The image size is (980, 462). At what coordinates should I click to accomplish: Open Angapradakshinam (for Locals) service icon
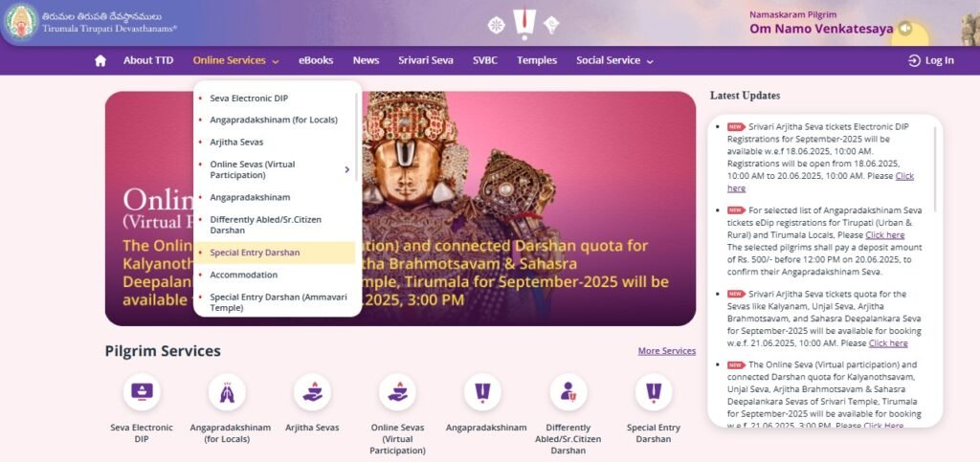pyautogui.click(x=227, y=392)
